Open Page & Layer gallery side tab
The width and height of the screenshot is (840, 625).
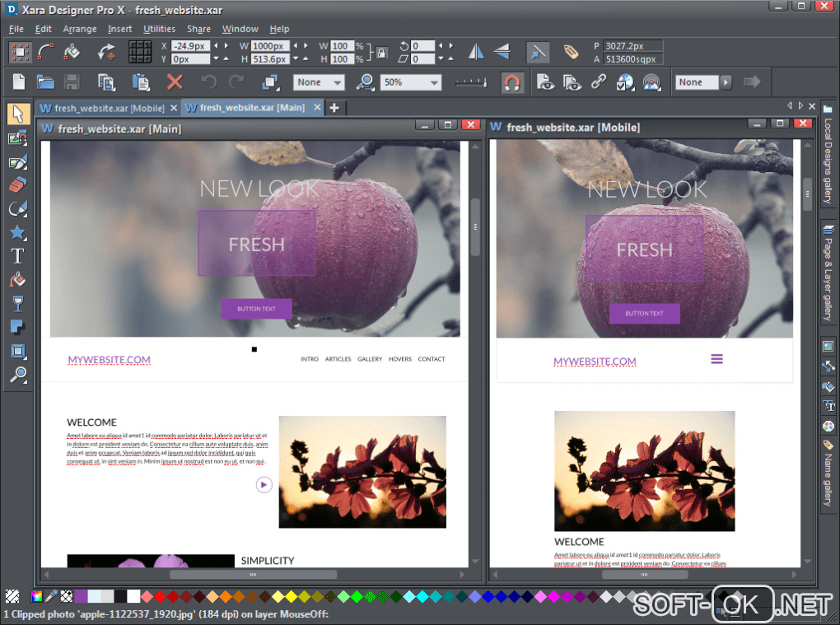(828, 274)
